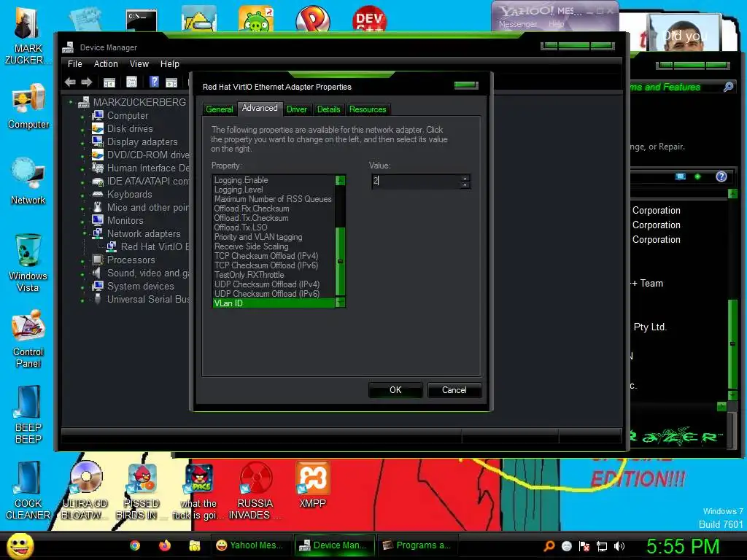Screen dimensions: 747x560
Task: Launch Chrome from the taskbar
Action: pyautogui.click(x=135, y=545)
